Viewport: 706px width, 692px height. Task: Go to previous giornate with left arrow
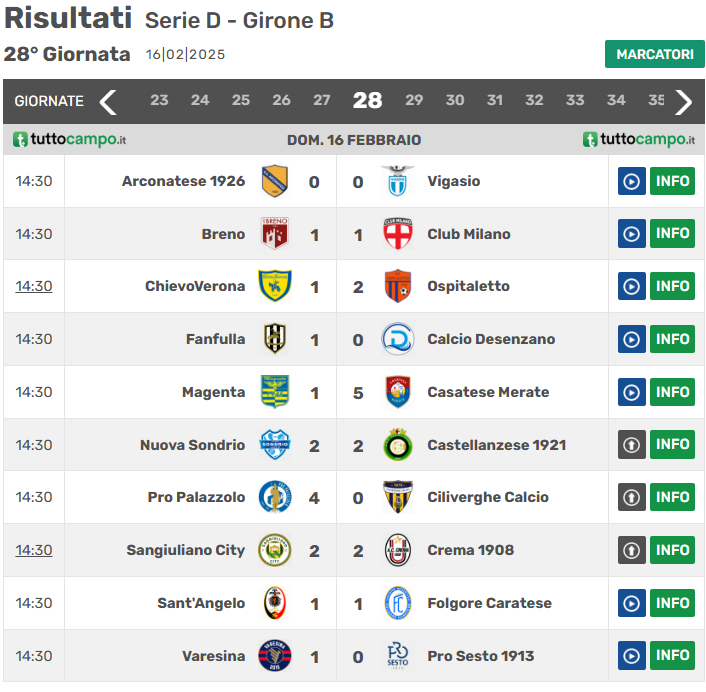pos(108,101)
